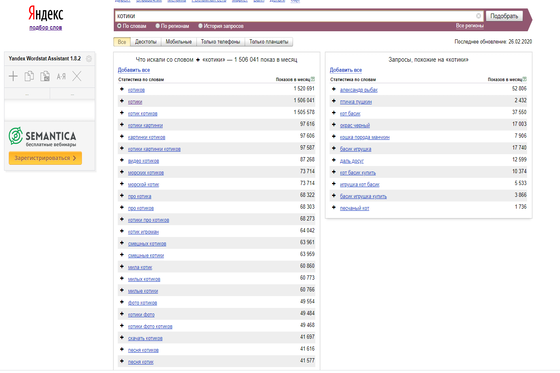Click the 'Подобрать' search button
Image resolution: width=560 pixels, height=373 pixels.
[x=504, y=16]
